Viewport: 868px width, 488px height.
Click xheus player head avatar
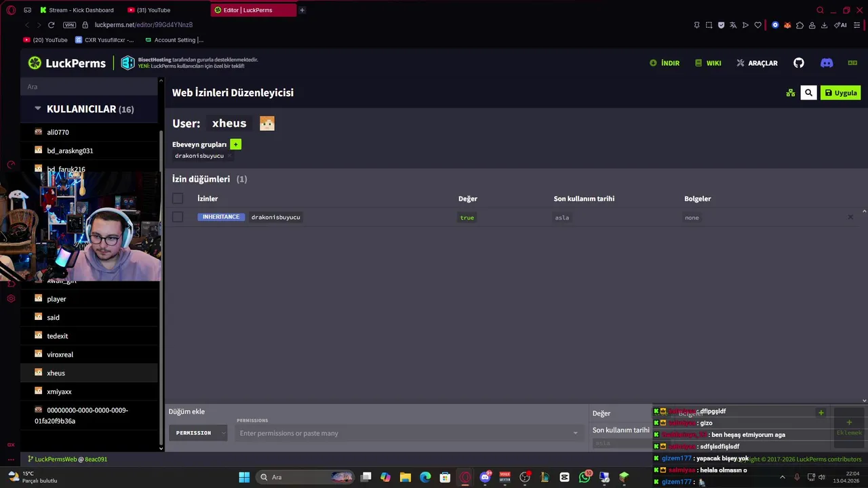coord(267,123)
